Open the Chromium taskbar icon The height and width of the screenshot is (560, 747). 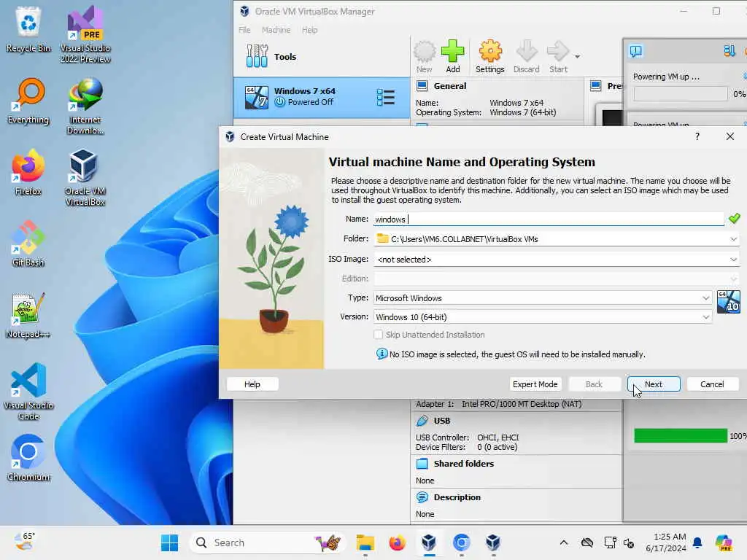tap(461, 542)
